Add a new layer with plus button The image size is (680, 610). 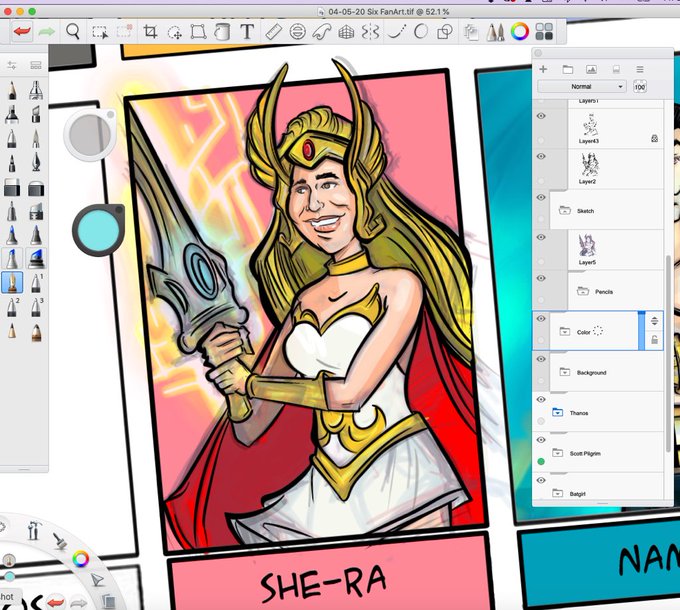pos(543,69)
